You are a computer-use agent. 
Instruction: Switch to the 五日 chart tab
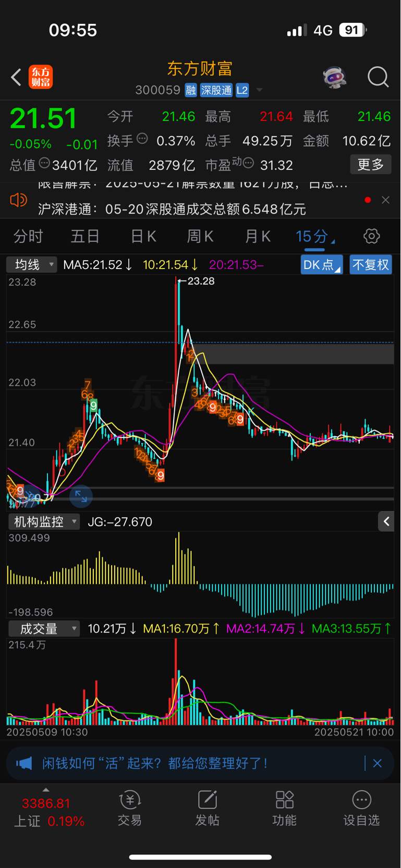(85, 237)
